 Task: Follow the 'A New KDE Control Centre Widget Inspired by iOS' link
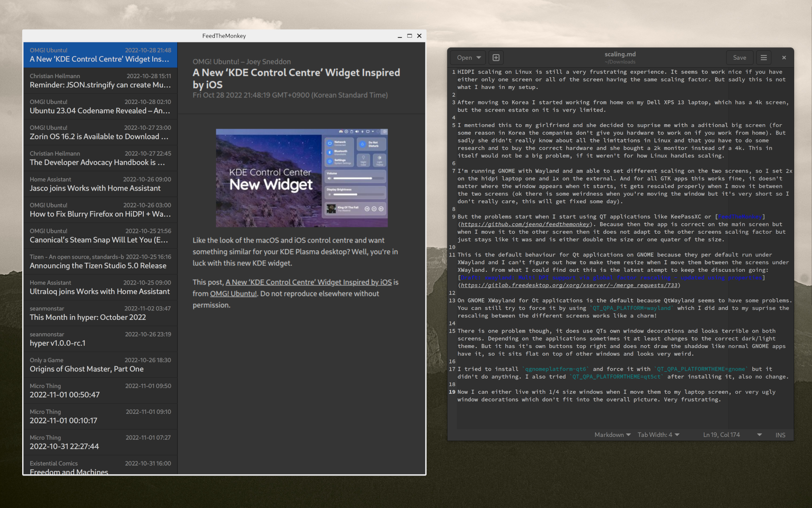pyautogui.click(x=308, y=282)
